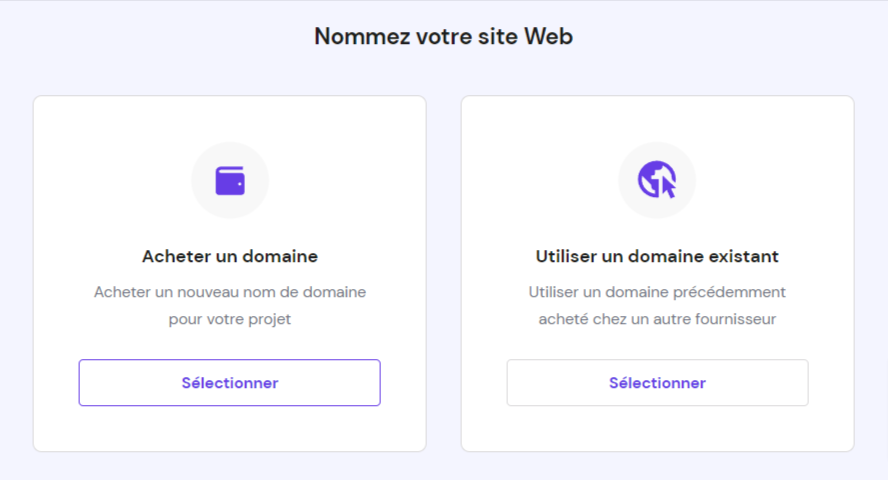Click the "pour votre projet" text
Screen dimensions: 888x480
(x=230, y=320)
